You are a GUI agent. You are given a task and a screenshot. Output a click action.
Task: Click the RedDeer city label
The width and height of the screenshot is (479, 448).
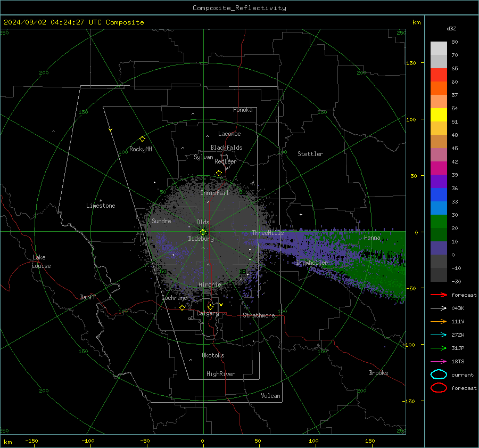pos(226,161)
